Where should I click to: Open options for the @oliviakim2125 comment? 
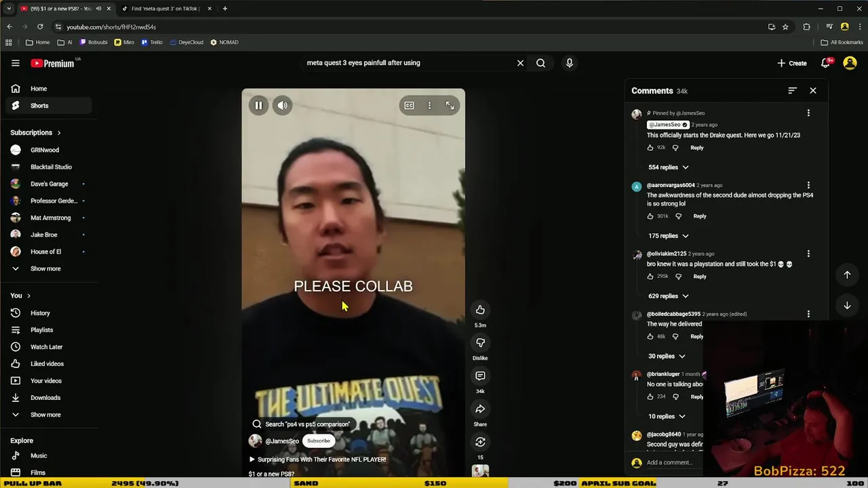point(808,253)
